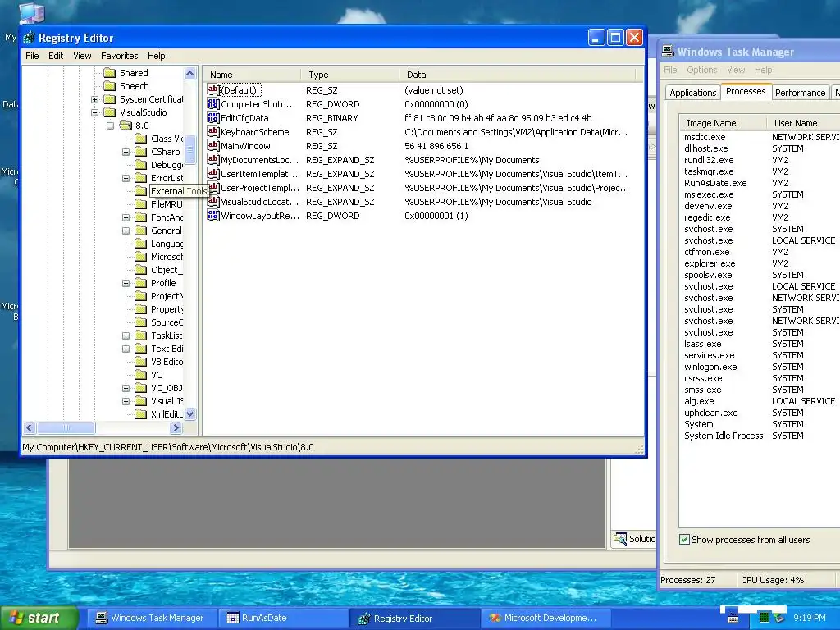The image size is (840, 630).
Task: Click the Speech folder icon in tree
Action: click(109, 85)
